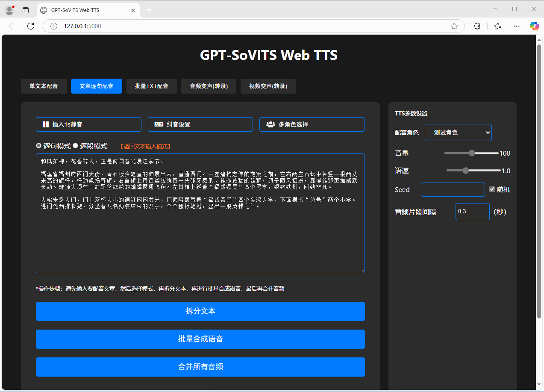The width and height of the screenshot is (544, 392).
Task: Click the people icon for 多角色选择
Action: tap(270, 124)
